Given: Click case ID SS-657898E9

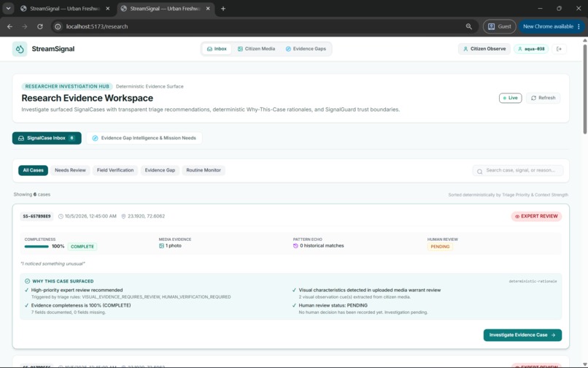Looking at the screenshot, I should coord(36,216).
